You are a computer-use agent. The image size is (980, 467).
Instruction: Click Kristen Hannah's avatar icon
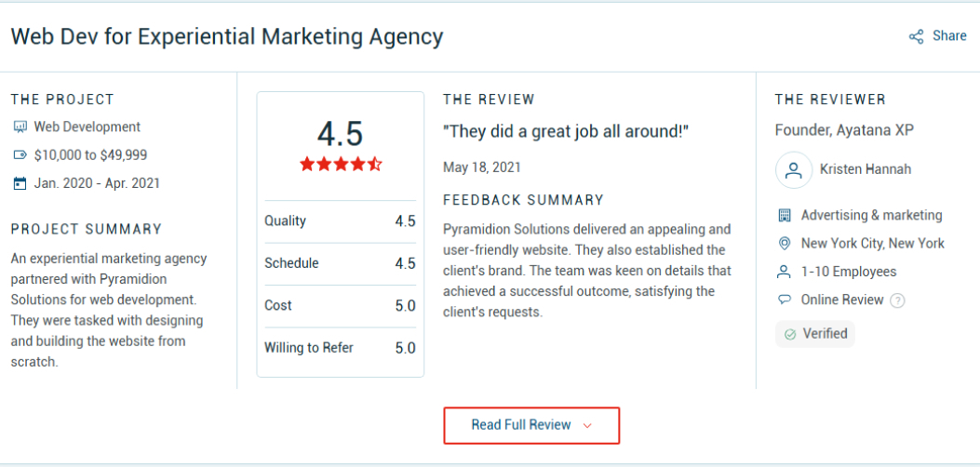tap(794, 169)
